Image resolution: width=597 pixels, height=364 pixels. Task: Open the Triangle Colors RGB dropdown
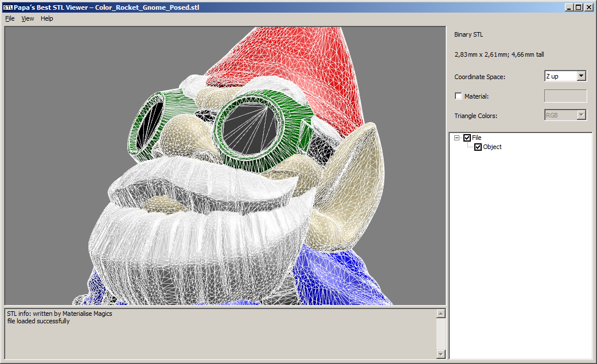(x=581, y=115)
